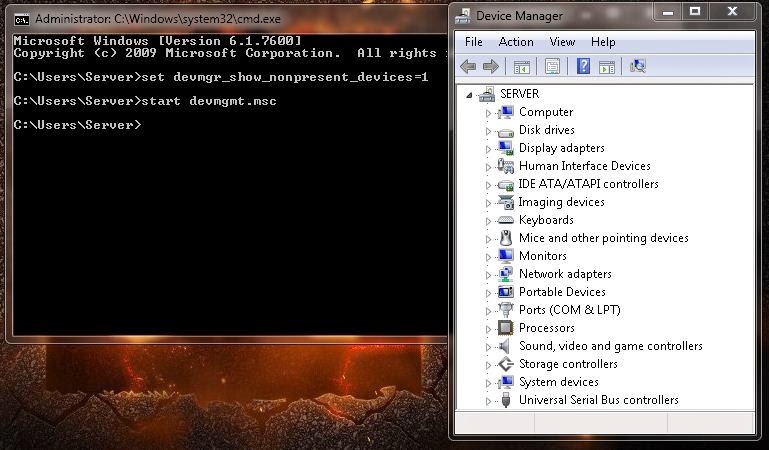This screenshot has width=769, height=450.
Task: Click the Forward arrow toolbar icon
Action: click(490, 66)
